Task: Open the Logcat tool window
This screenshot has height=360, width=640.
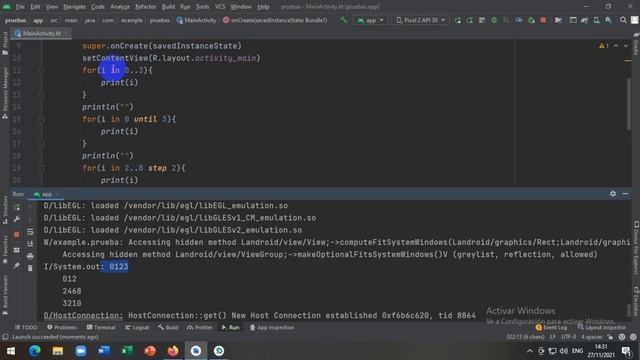Action: 137,327
